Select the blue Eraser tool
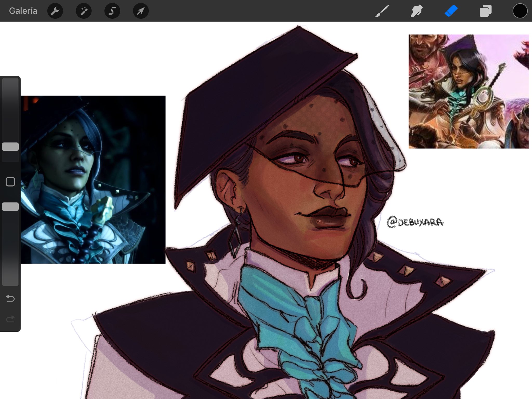 451,11
